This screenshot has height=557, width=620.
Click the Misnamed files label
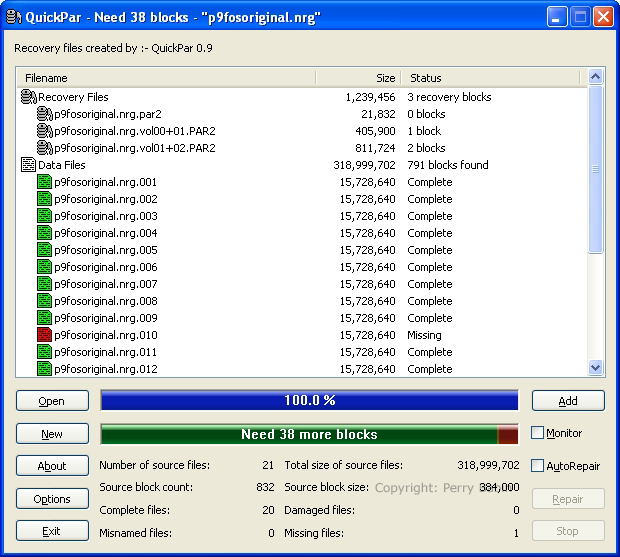[x=136, y=533]
